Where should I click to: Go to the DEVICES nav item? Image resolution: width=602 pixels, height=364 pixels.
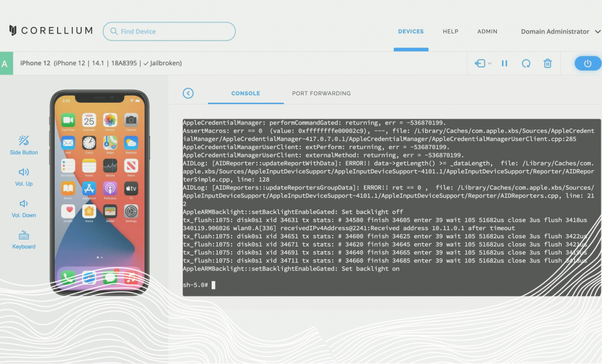(411, 32)
